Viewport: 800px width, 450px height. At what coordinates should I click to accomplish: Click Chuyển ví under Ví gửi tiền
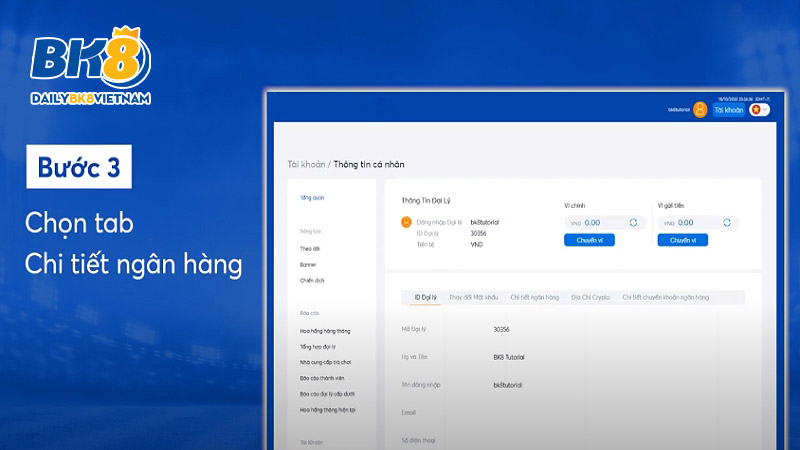click(x=683, y=240)
